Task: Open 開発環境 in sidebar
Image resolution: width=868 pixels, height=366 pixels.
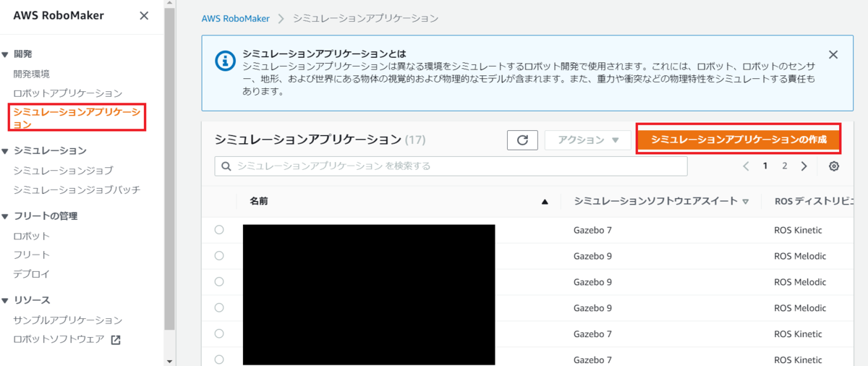Action: click(x=32, y=74)
